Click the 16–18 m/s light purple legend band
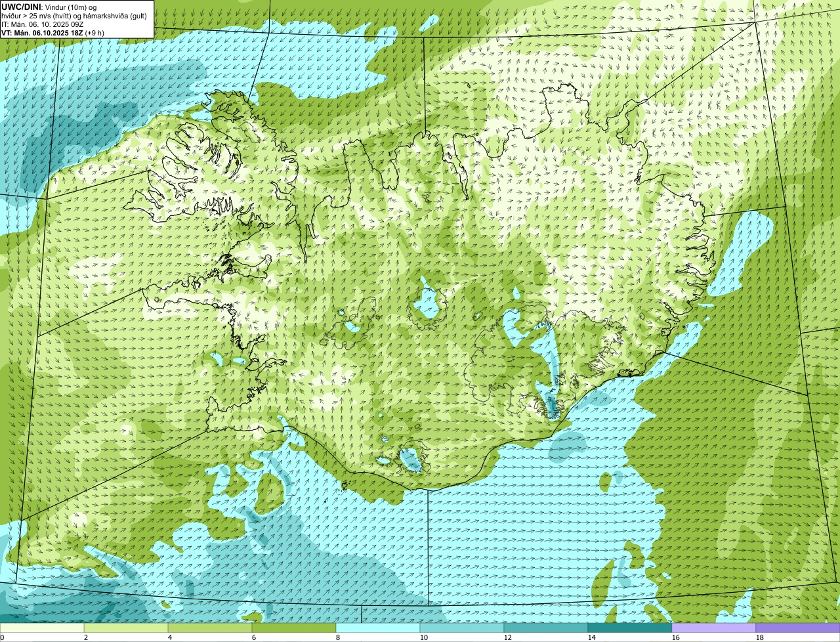This screenshot has width=840, height=642. (x=714, y=628)
